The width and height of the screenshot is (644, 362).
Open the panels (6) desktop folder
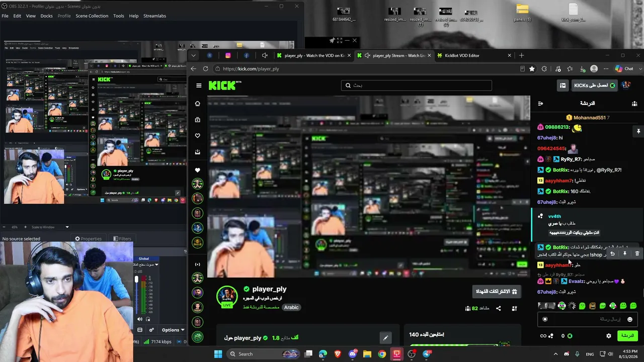coord(522,13)
